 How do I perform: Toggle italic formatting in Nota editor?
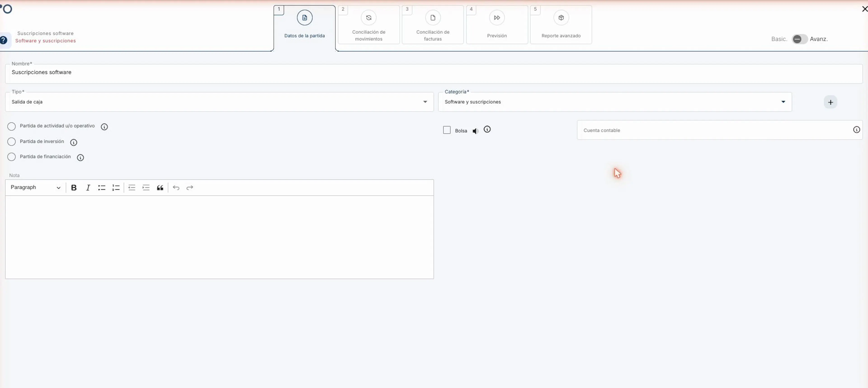click(x=88, y=188)
